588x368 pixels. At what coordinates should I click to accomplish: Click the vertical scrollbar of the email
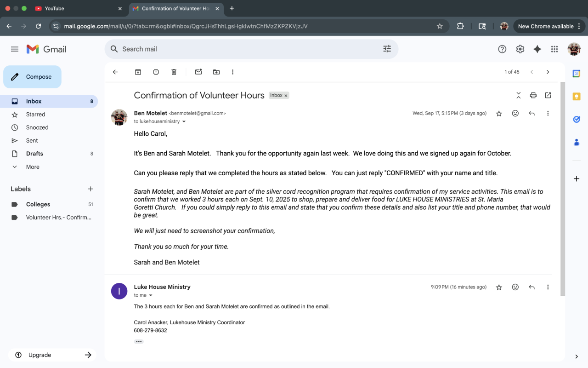563,189
